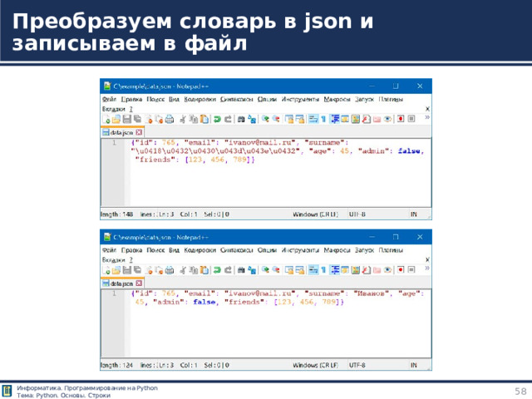Click Copy icon in upper Notepad++ toolbar
The height and width of the screenshot is (399, 532).
point(193,119)
